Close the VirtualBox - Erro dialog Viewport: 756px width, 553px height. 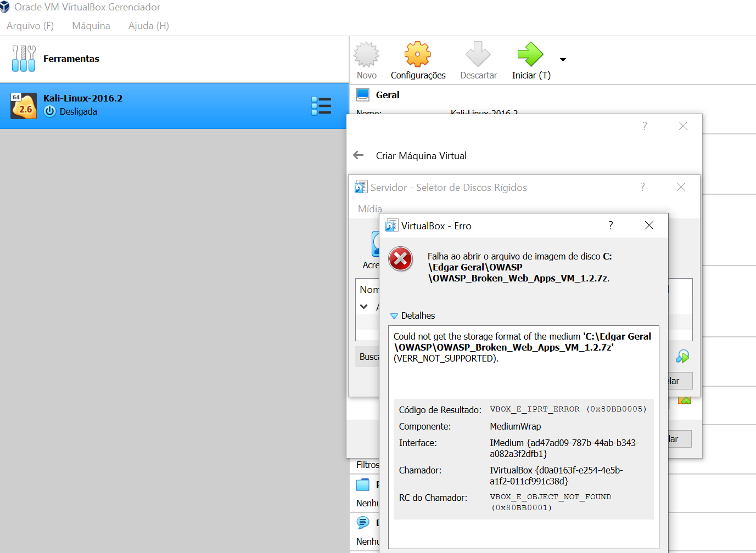coord(649,225)
